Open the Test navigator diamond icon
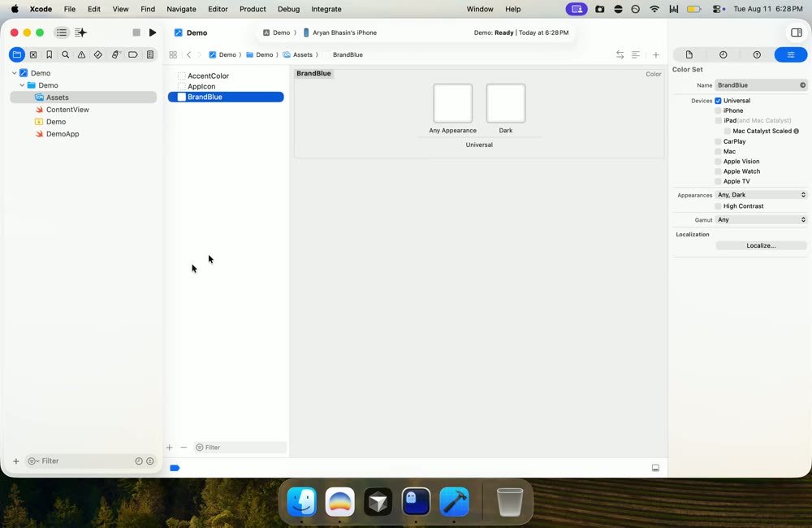The width and height of the screenshot is (812, 528). pyautogui.click(x=98, y=54)
